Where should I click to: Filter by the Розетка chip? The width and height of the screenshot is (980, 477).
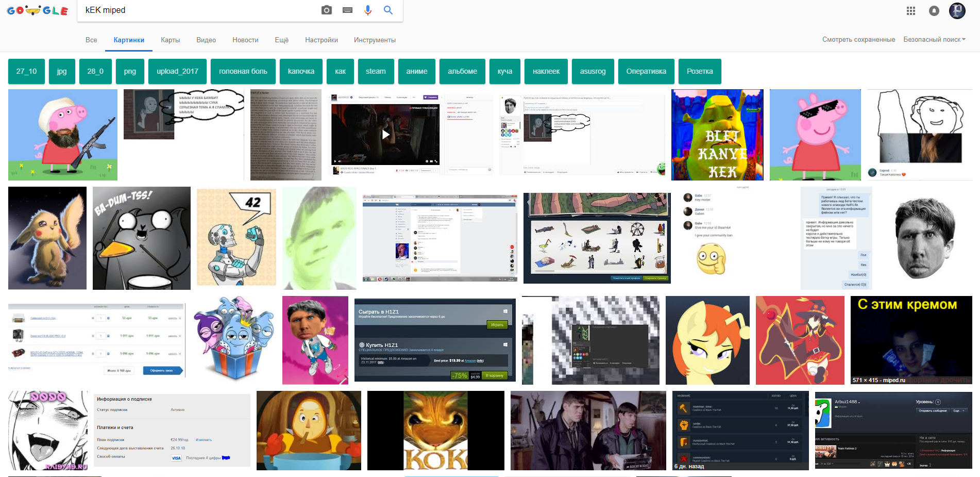pos(700,71)
